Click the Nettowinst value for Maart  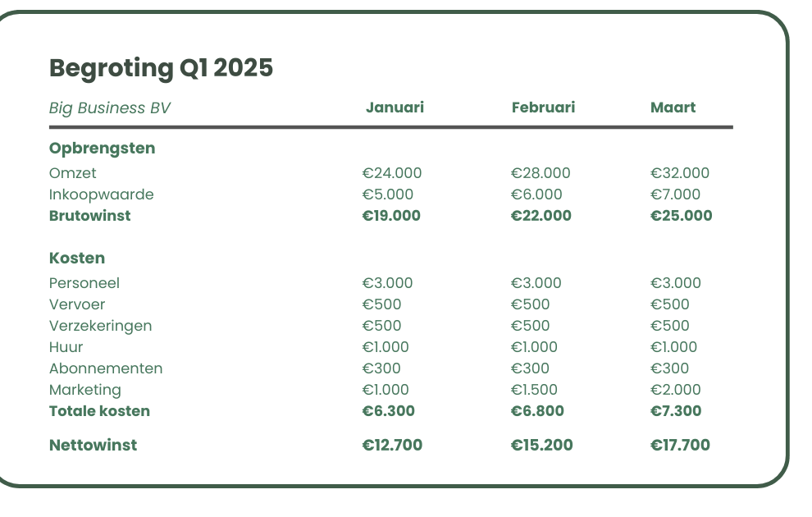(680, 445)
